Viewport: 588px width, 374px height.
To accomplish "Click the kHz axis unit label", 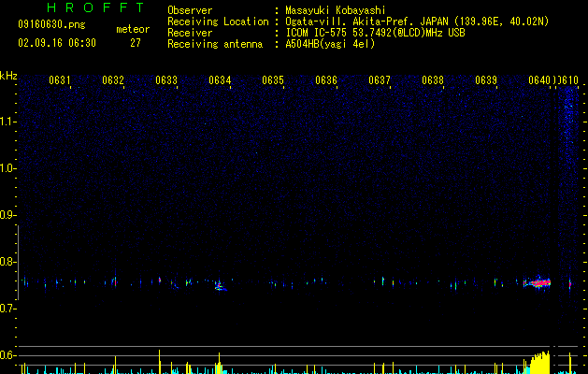I will tap(8, 76).
